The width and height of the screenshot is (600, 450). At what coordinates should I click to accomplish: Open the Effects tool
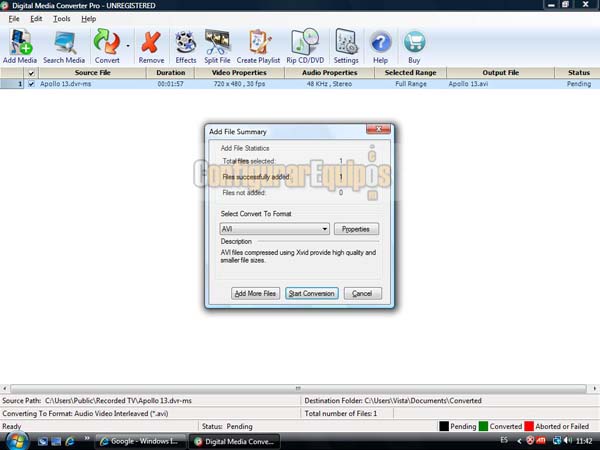coord(186,47)
